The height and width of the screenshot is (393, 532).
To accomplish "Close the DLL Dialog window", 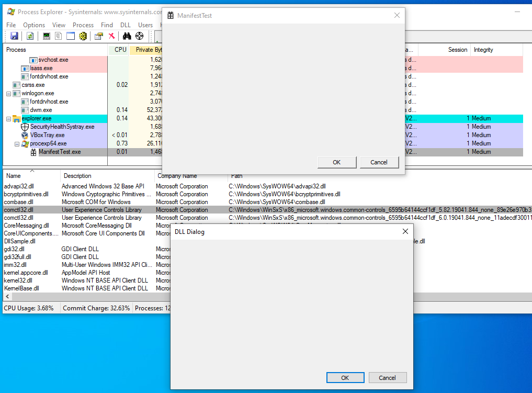I will click(405, 231).
